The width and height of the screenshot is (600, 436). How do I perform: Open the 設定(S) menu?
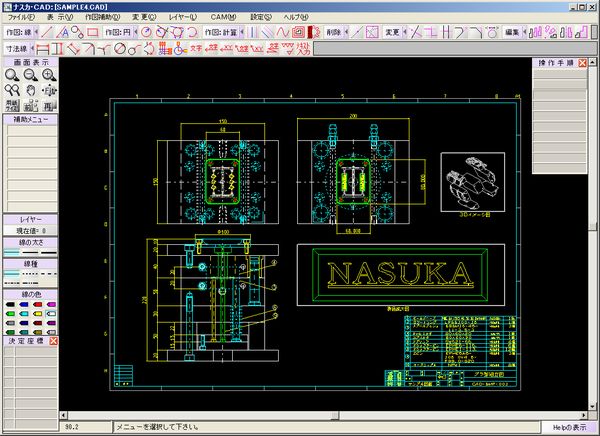(x=261, y=17)
